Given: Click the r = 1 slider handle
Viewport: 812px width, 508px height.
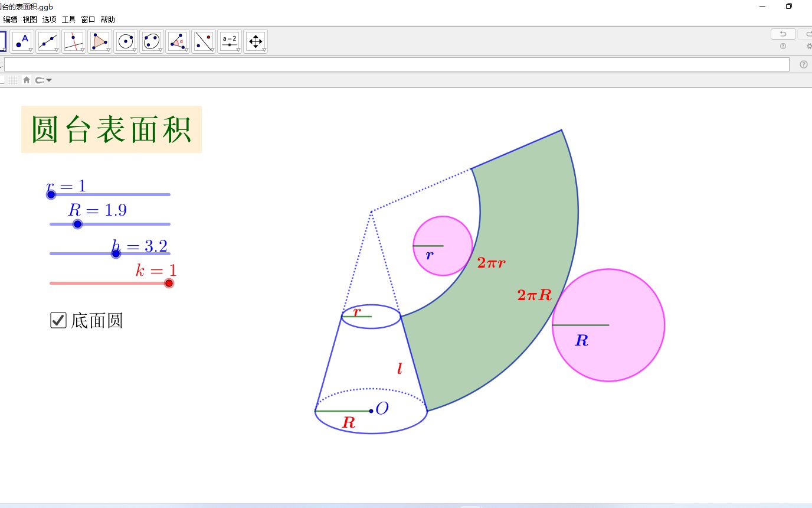Looking at the screenshot, I should (51, 194).
